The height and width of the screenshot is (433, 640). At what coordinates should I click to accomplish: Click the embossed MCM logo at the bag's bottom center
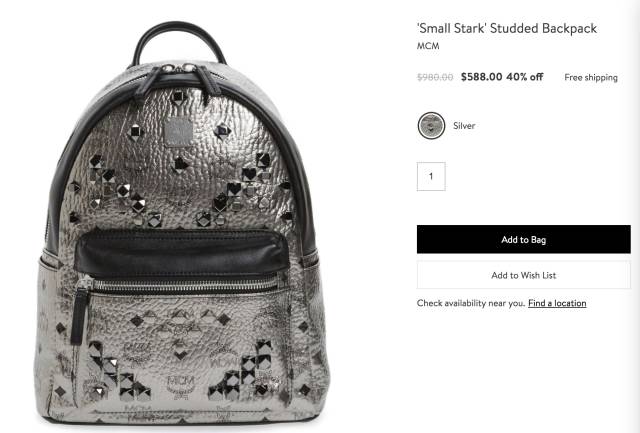click(181, 386)
